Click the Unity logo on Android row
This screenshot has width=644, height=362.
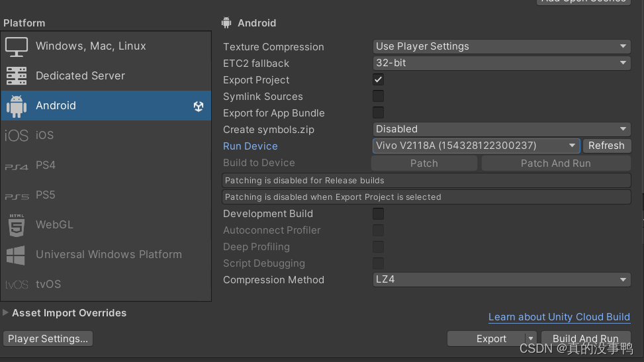[199, 106]
